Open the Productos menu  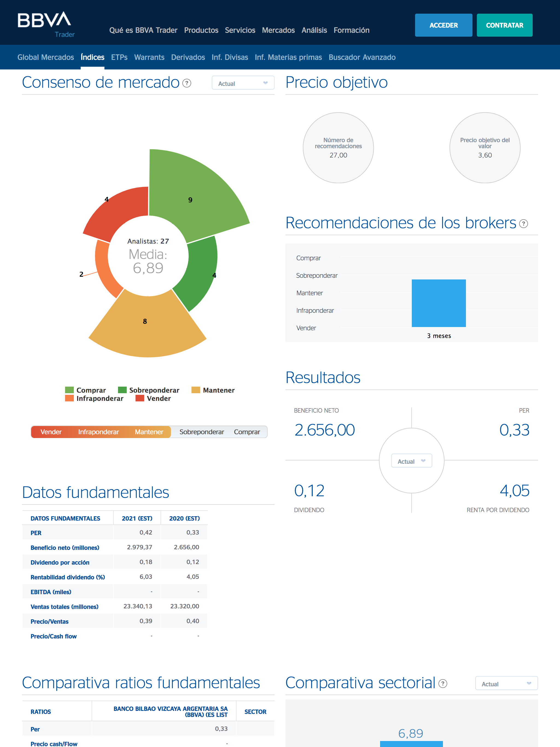[201, 30]
